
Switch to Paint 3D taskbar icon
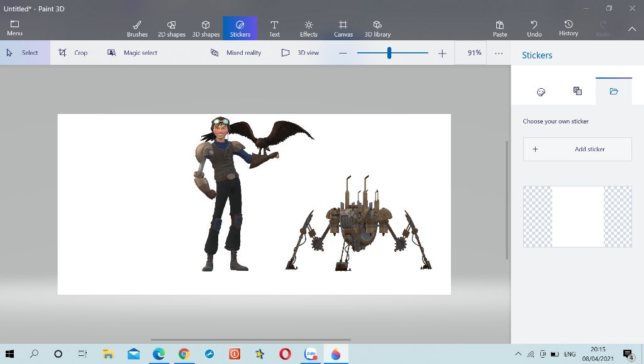pyautogui.click(x=336, y=354)
